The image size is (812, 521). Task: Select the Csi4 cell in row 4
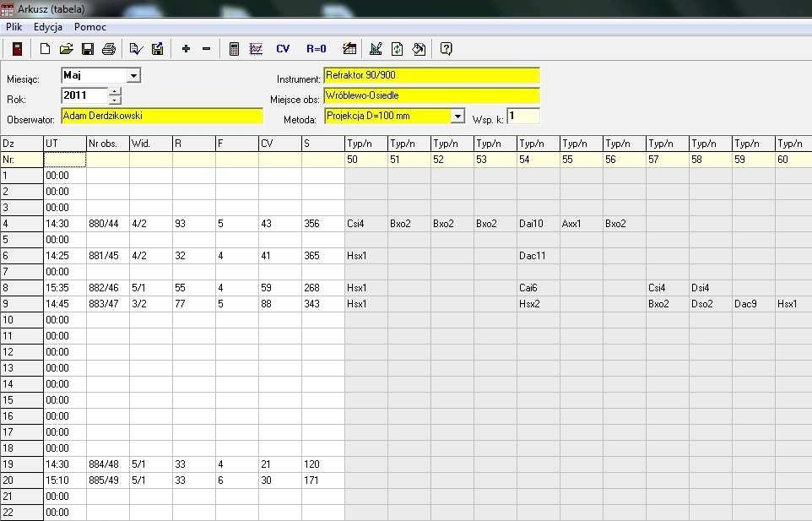[366, 224]
